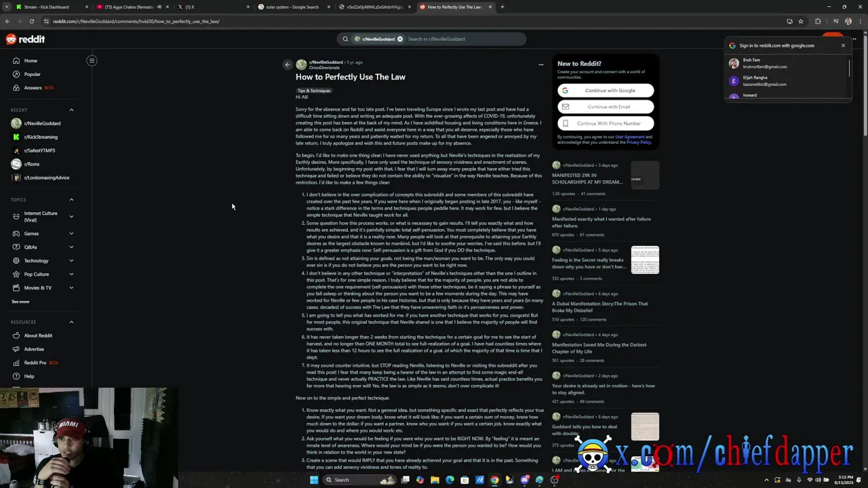Switch to the solar system Google Search tab
This screenshot has width=868, height=488.
294,7
